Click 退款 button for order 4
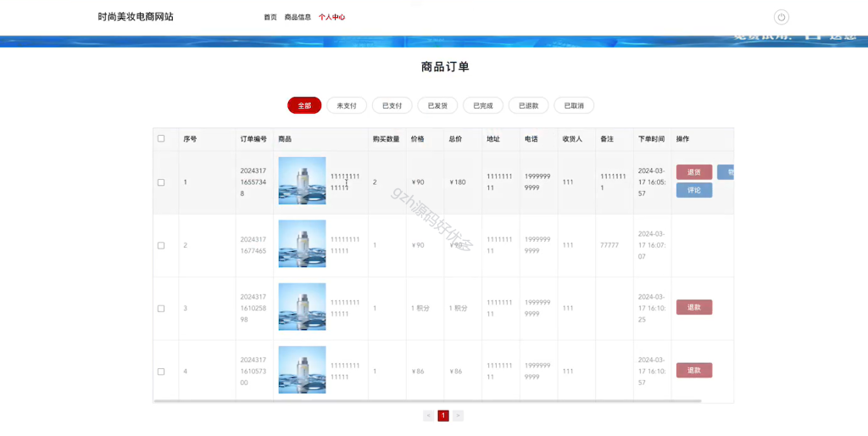868x436 pixels. tap(694, 370)
